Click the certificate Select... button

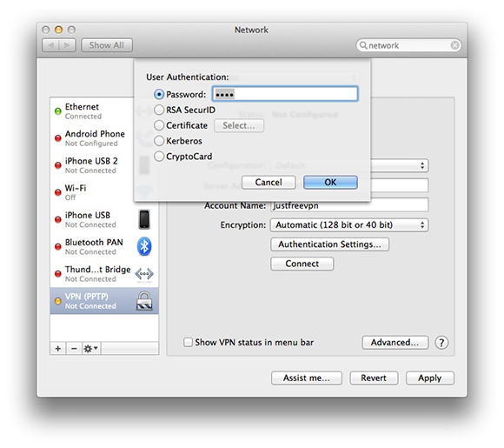click(239, 125)
